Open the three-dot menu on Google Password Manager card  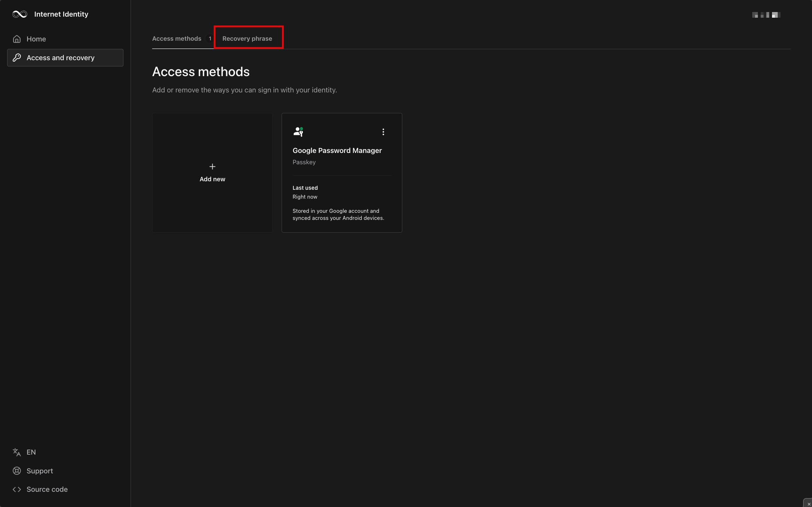[x=383, y=132]
